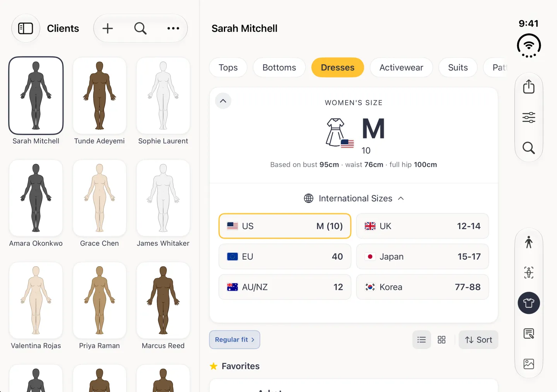The image size is (557, 392).
Task: Tap search icon in right toolbar
Action: tap(529, 148)
